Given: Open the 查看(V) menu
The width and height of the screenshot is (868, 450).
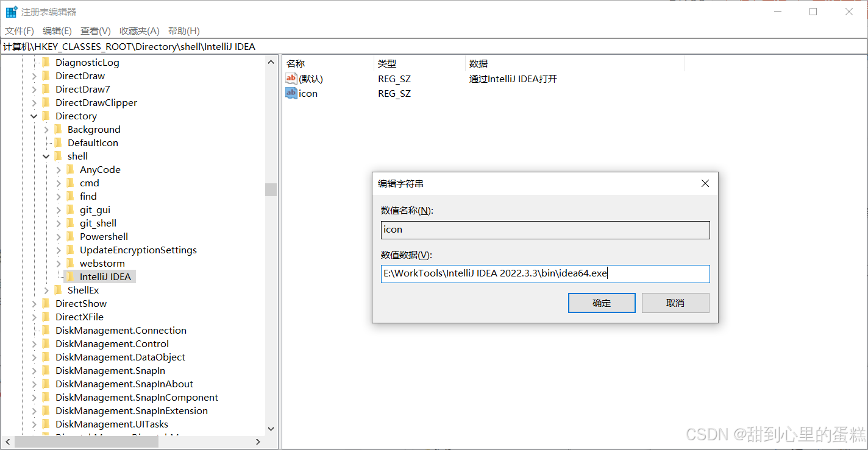Looking at the screenshot, I should tap(96, 30).
